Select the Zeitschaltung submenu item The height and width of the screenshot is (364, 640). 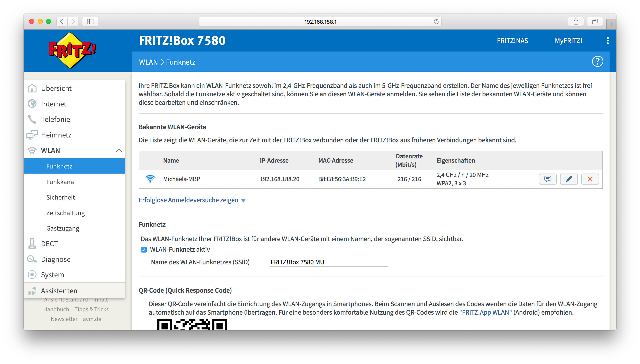coord(74,213)
